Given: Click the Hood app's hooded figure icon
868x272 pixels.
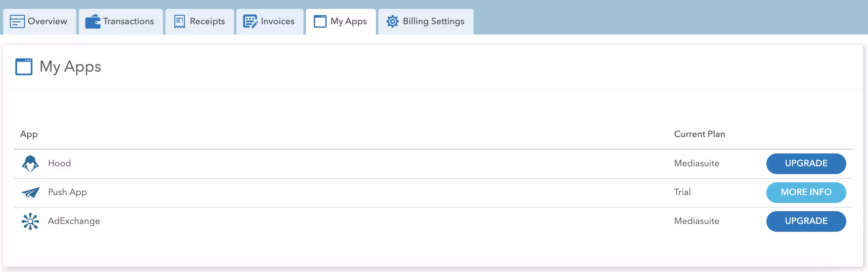Looking at the screenshot, I should click(x=30, y=164).
